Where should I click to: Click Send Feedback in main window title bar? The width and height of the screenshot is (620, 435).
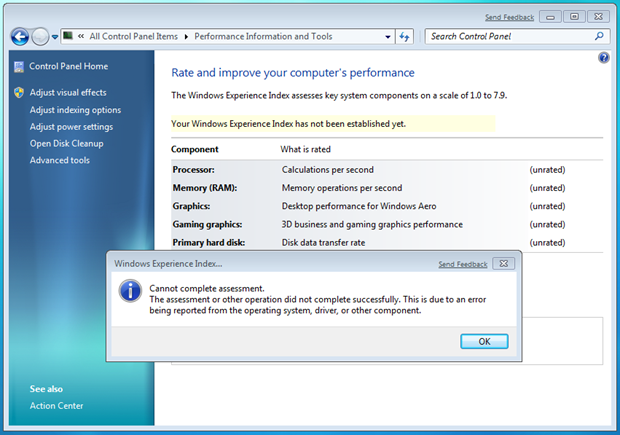click(509, 17)
